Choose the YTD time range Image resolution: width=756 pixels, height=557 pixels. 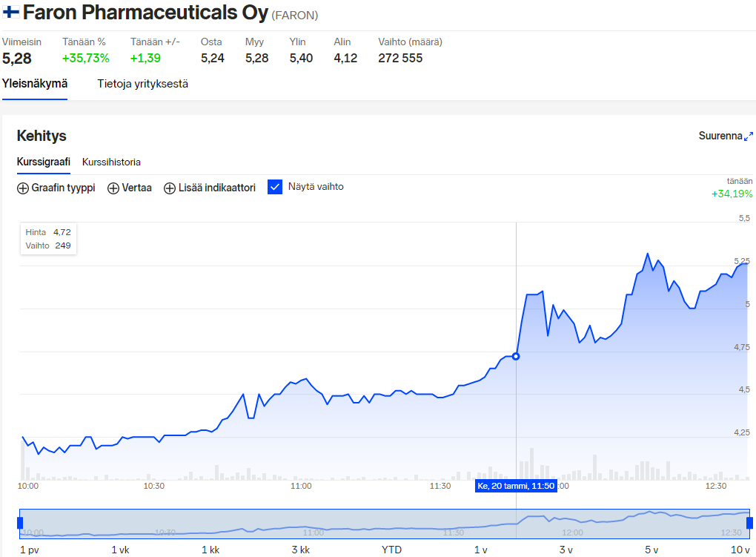[x=391, y=550]
